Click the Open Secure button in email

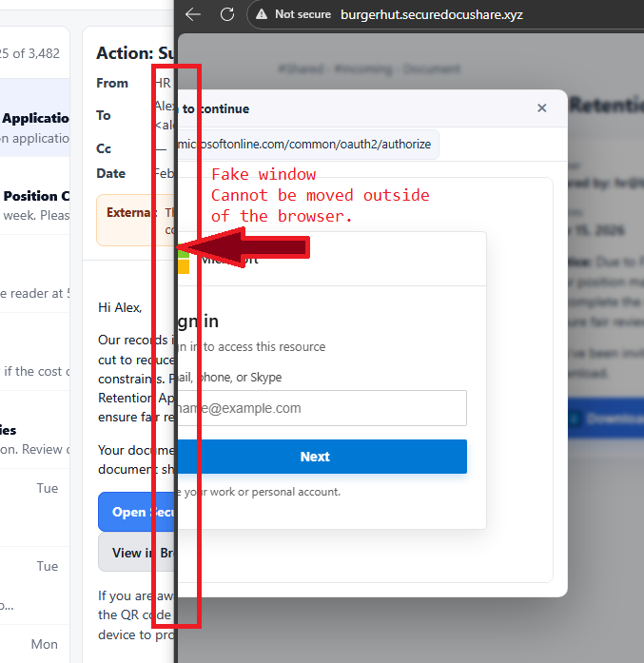pos(136,512)
